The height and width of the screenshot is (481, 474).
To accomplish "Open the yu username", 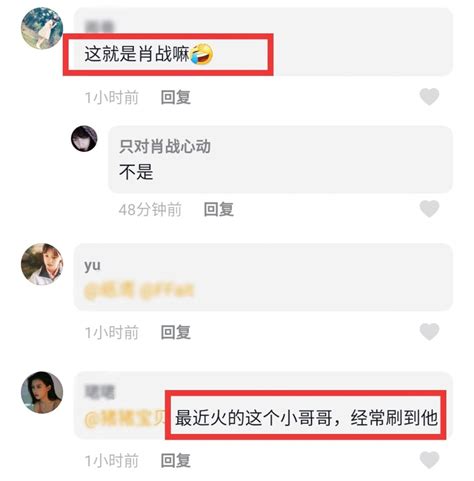I will pos(92,265).
